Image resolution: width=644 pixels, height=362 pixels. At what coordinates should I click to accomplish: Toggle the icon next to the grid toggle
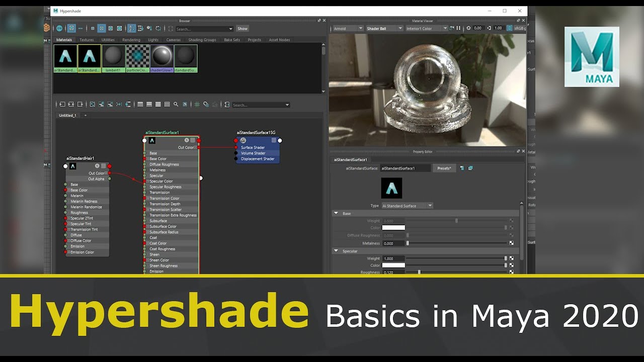coord(206,105)
